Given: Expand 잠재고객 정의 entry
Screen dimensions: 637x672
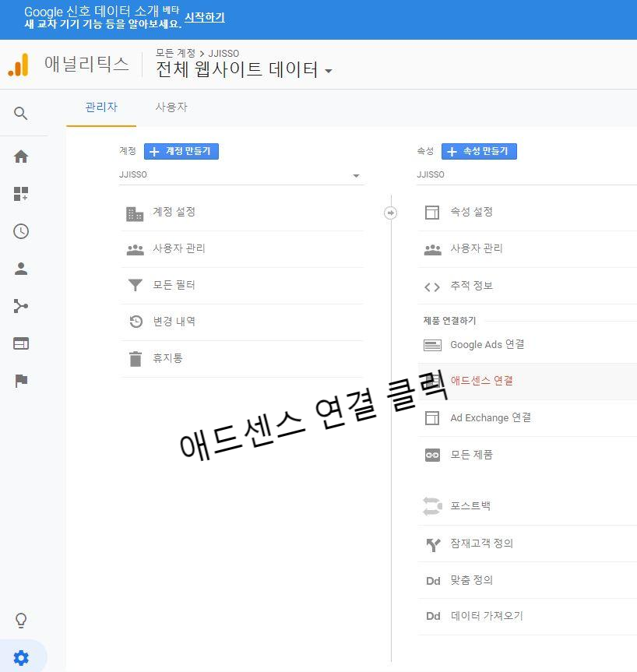Looking at the screenshot, I should click(527, 544).
